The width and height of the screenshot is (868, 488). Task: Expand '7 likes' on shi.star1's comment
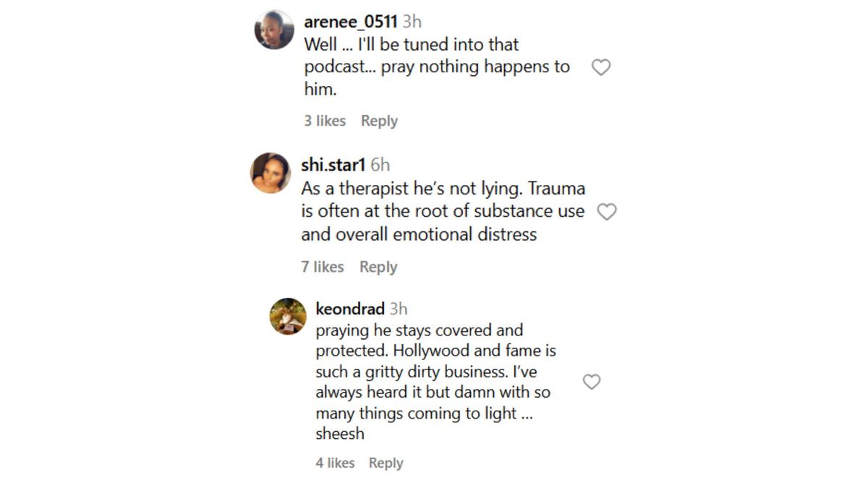click(x=323, y=267)
